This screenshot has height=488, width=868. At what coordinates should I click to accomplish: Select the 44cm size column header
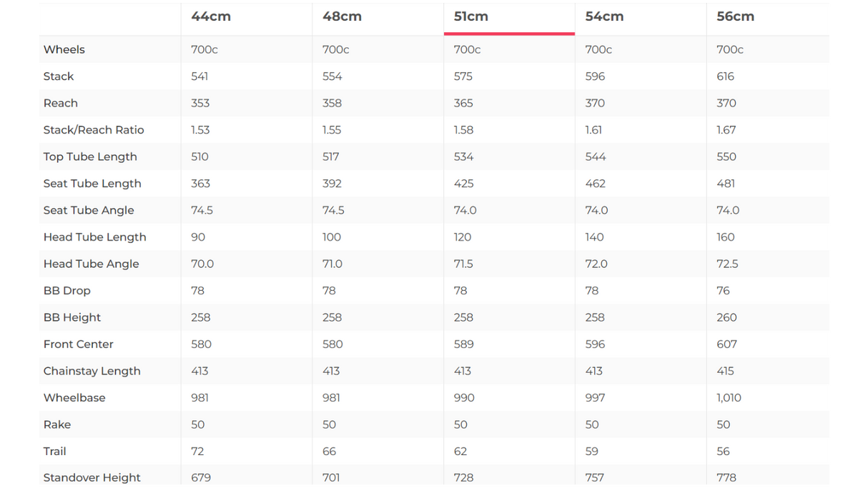tap(211, 16)
